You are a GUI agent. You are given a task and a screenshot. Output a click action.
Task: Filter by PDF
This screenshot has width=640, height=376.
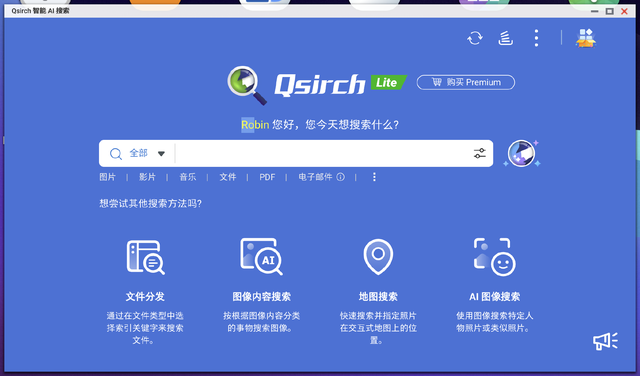click(267, 177)
